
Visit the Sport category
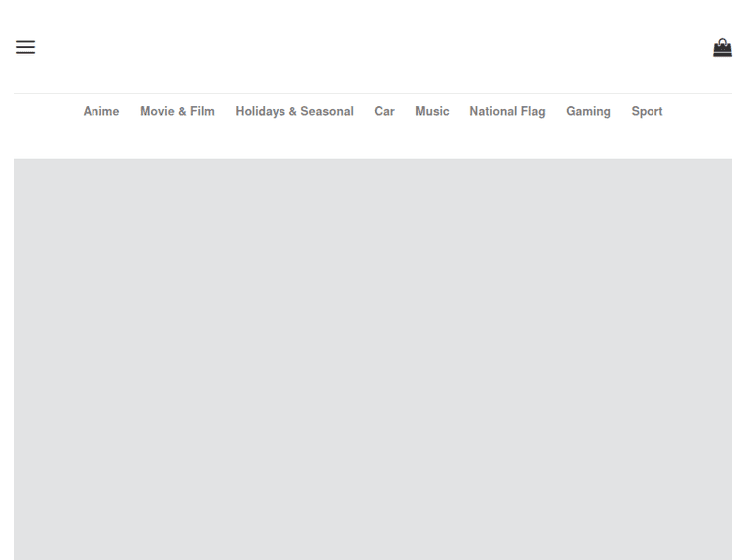[x=647, y=112]
